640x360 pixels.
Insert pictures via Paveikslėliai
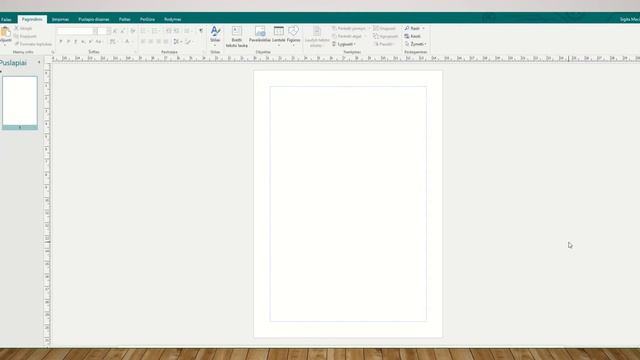[260, 34]
